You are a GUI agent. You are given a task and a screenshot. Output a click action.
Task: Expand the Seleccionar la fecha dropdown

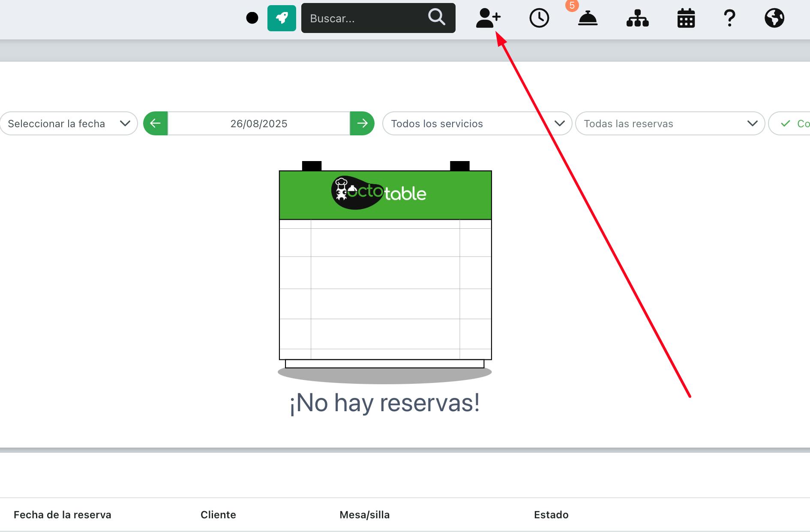pyautogui.click(x=69, y=123)
